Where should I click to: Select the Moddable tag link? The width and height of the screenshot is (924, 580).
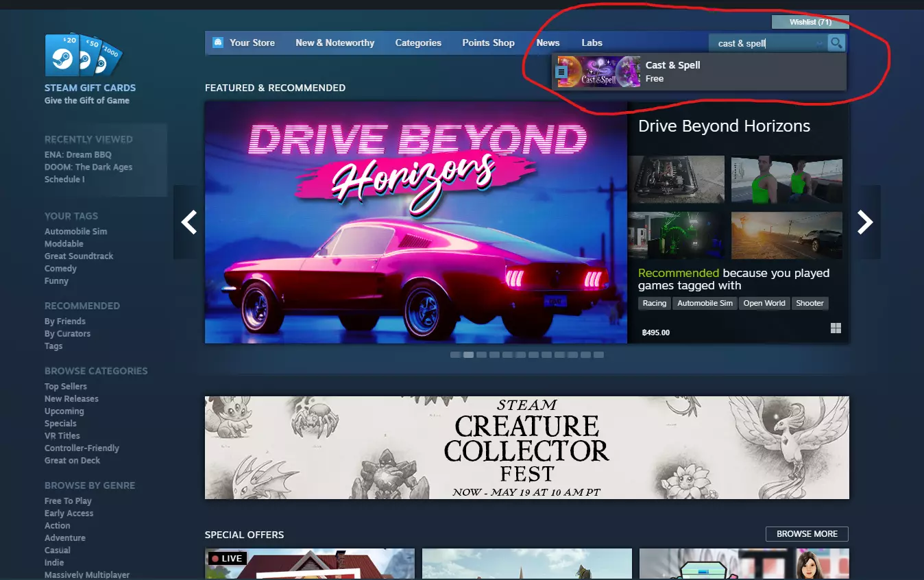pyautogui.click(x=64, y=244)
